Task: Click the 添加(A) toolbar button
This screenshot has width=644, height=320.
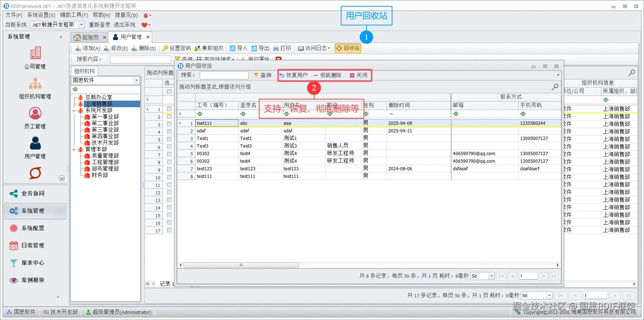Action: coord(88,48)
